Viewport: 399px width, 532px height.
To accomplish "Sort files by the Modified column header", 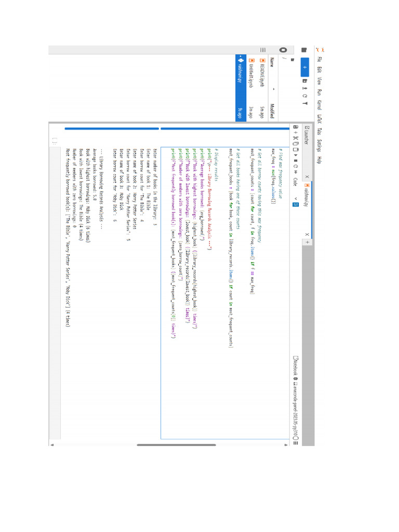I will tap(272, 111).
